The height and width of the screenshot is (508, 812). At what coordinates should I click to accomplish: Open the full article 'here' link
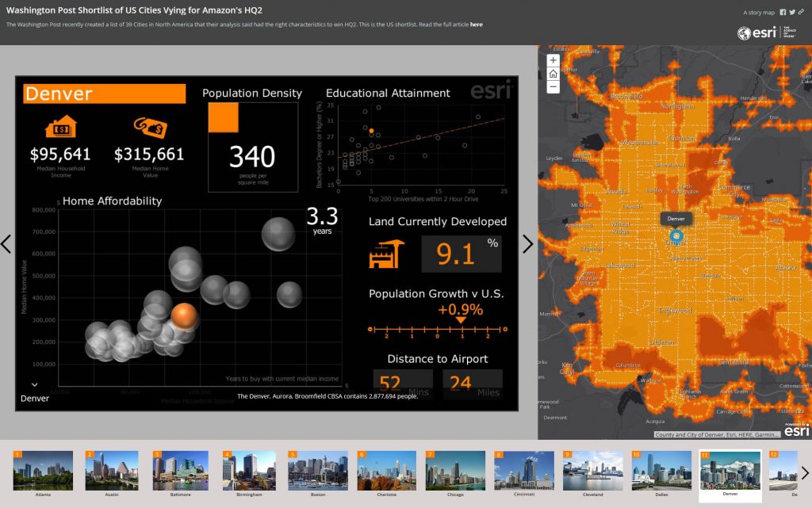(476, 25)
